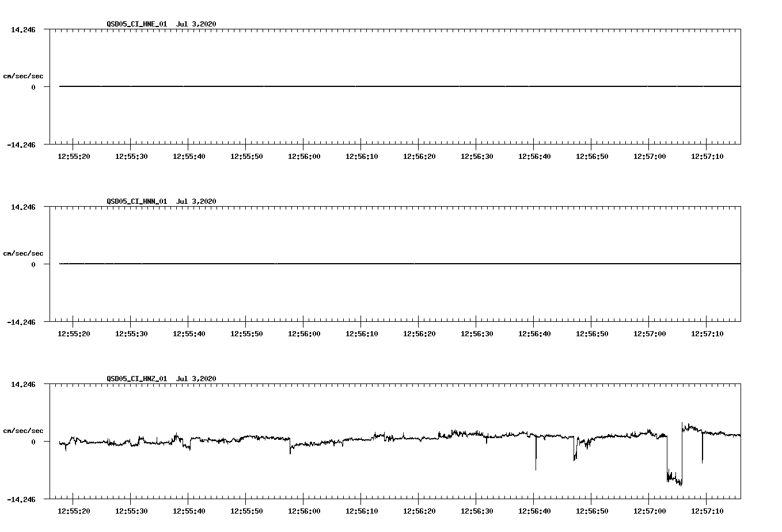This screenshot has width=782, height=532.
Task: Click cm/sec/sec unit label of HNN plot
Action: coord(23,253)
